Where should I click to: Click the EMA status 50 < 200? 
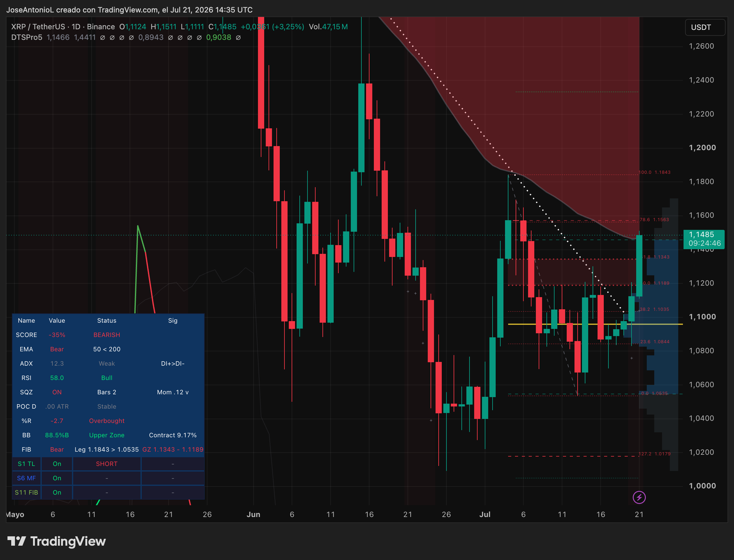tap(107, 349)
